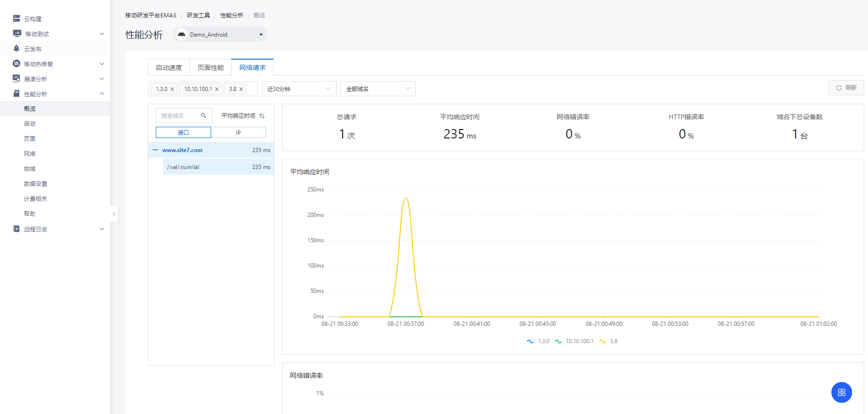This screenshot has height=414, width=868.
Task: Collapse the 性能分析 menu chevron
Action: [102, 94]
